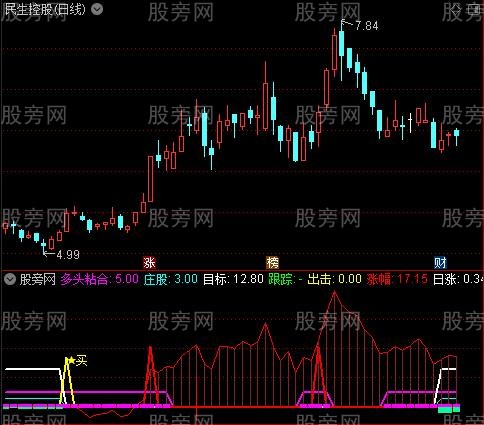Select the 庄股: 3.00 indicator value
This screenshot has height=425, width=484.
(x=171, y=279)
